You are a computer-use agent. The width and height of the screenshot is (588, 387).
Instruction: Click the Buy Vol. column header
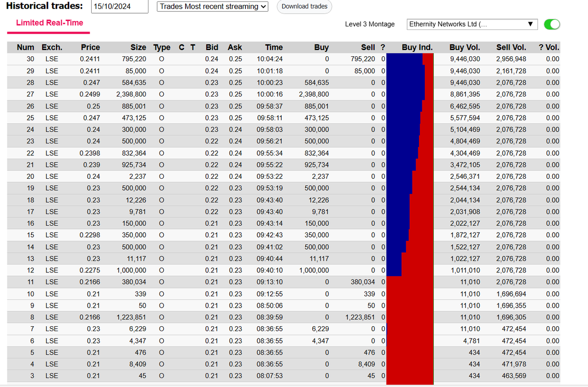[465, 47]
